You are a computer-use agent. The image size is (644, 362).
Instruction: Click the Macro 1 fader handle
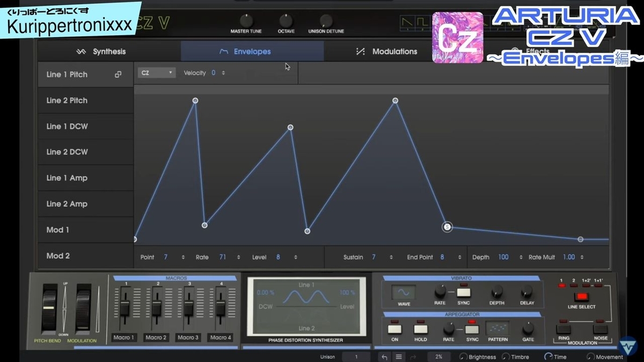coord(125,308)
